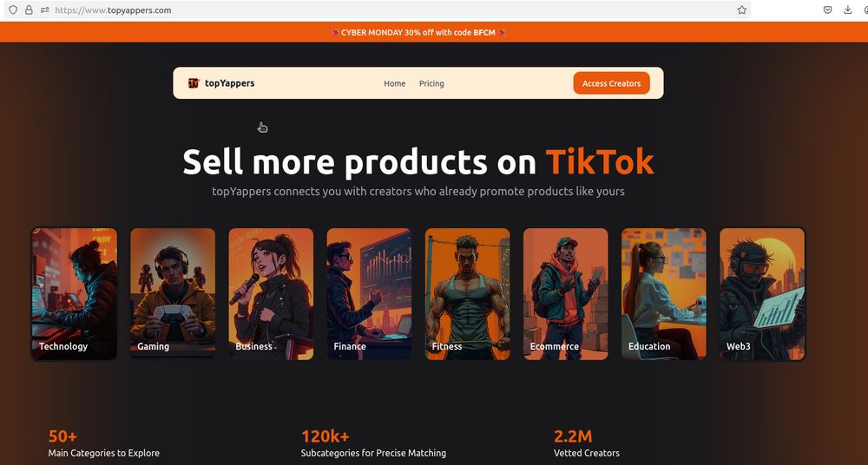Open tracking protection shield icon
This screenshot has height=465, width=868.
click(13, 10)
